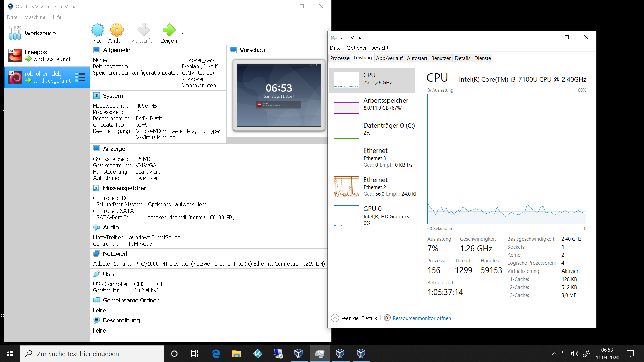
Task: Click the Ändern settings gear icon
Action: pos(117,30)
